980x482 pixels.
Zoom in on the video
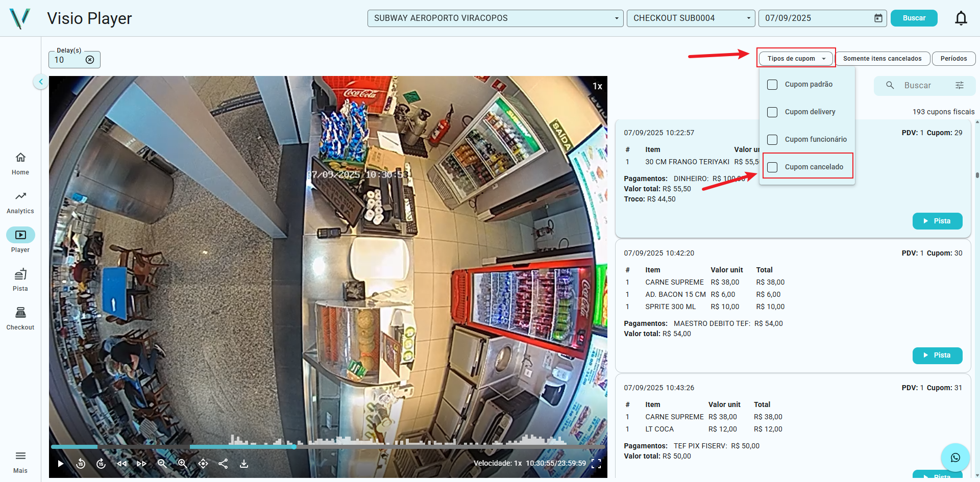pos(182,464)
